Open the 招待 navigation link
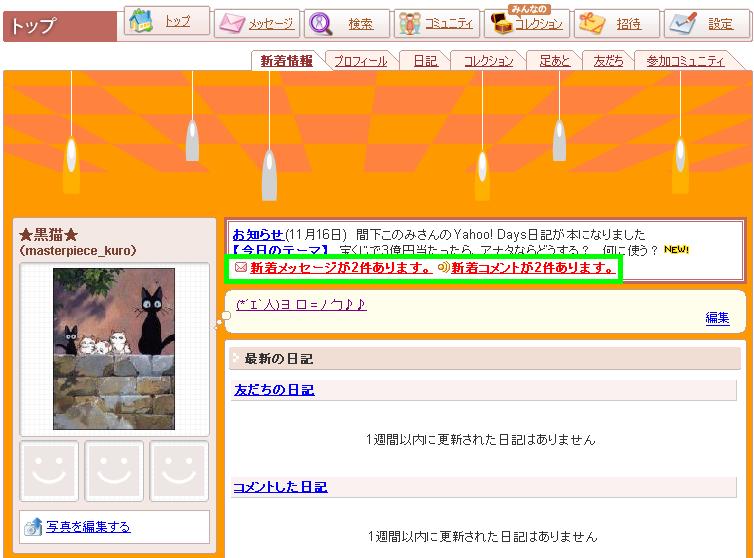Image resolution: width=754 pixels, height=558 pixels. tap(628, 24)
